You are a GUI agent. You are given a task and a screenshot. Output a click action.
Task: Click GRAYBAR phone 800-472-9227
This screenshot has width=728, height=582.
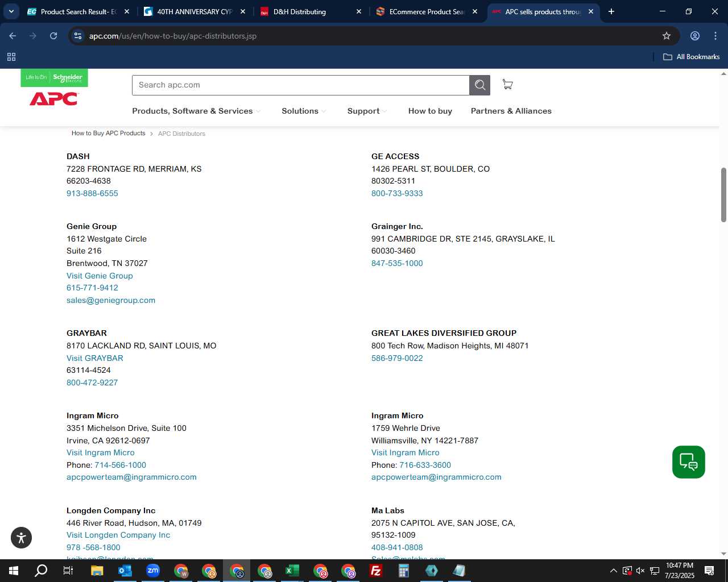point(92,383)
